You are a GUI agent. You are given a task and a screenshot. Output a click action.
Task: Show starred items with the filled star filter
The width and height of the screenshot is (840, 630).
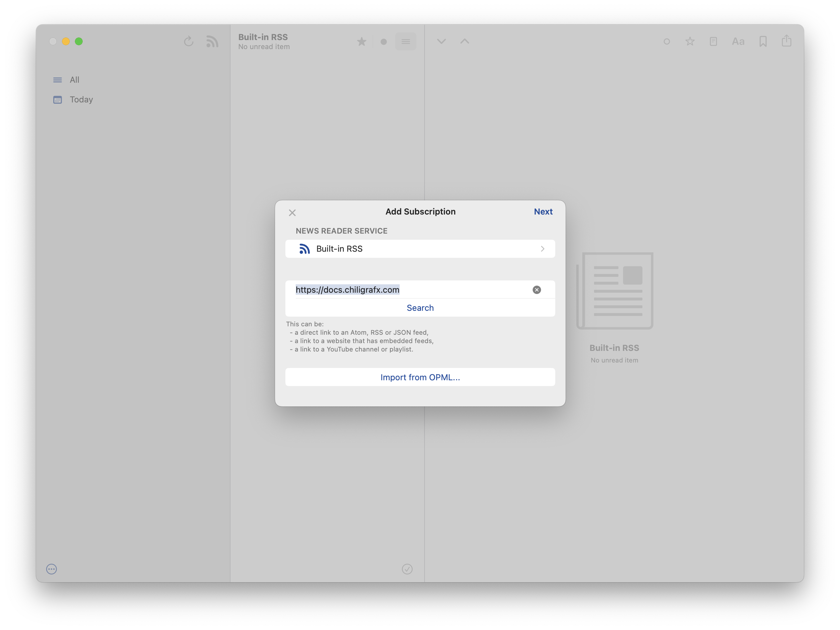[x=362, y=41]
